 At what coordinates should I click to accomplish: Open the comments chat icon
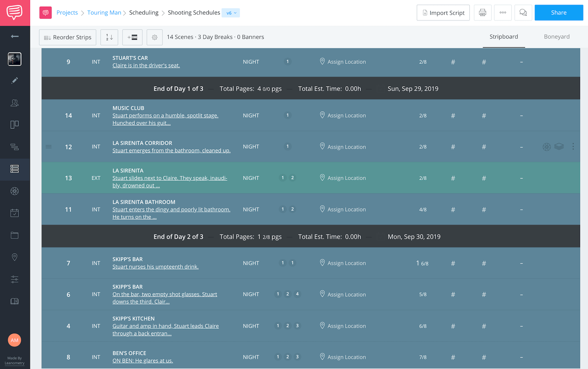pos(523,13)
